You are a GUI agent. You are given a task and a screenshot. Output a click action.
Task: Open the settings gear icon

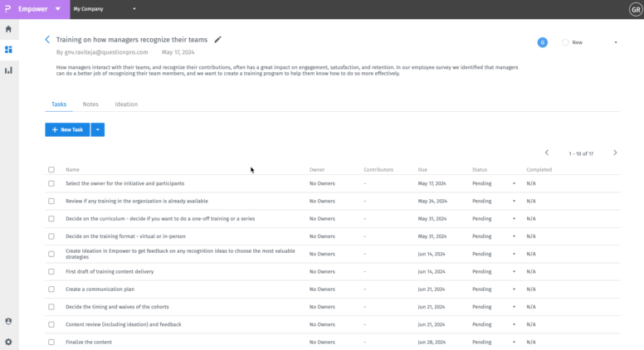point(8,341)
